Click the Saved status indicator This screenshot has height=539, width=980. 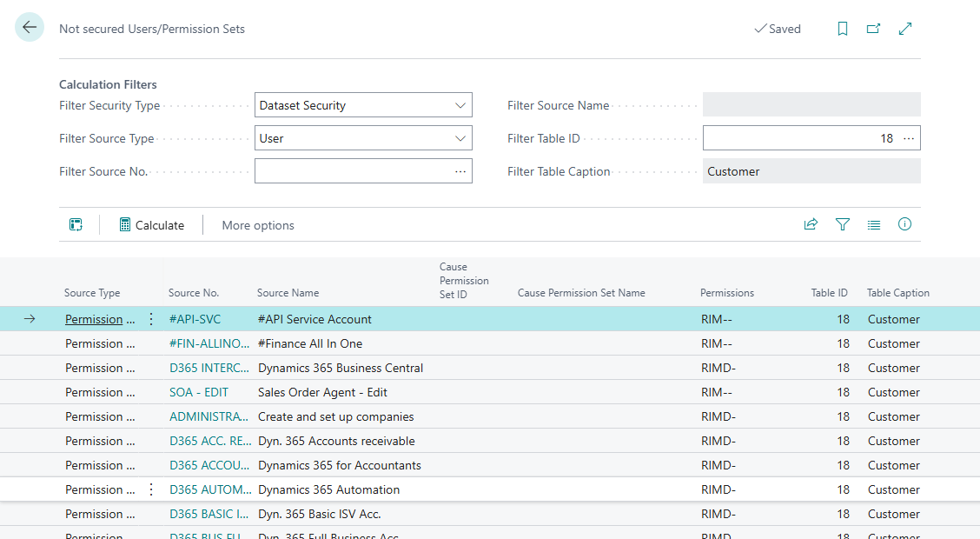click(777, 29)
